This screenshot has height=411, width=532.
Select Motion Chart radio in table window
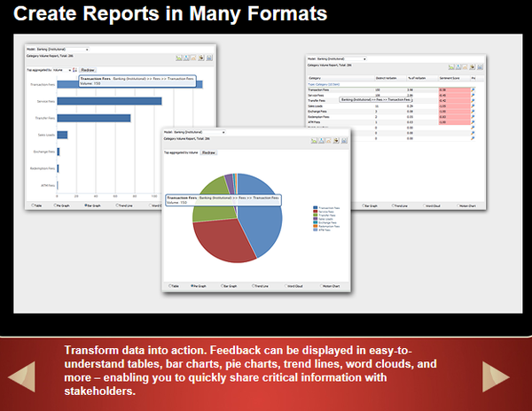pyautogui.click(x=458, y=205)
